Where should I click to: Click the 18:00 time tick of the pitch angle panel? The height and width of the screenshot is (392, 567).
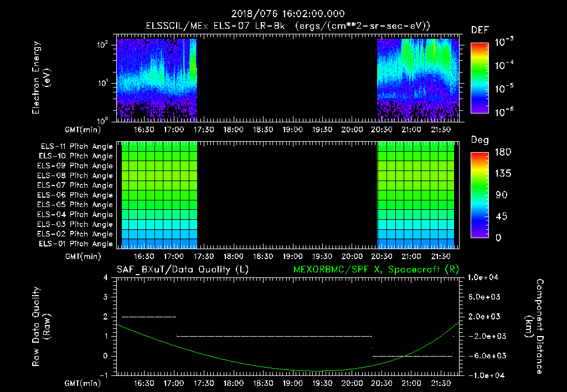(x=233, y=256)
